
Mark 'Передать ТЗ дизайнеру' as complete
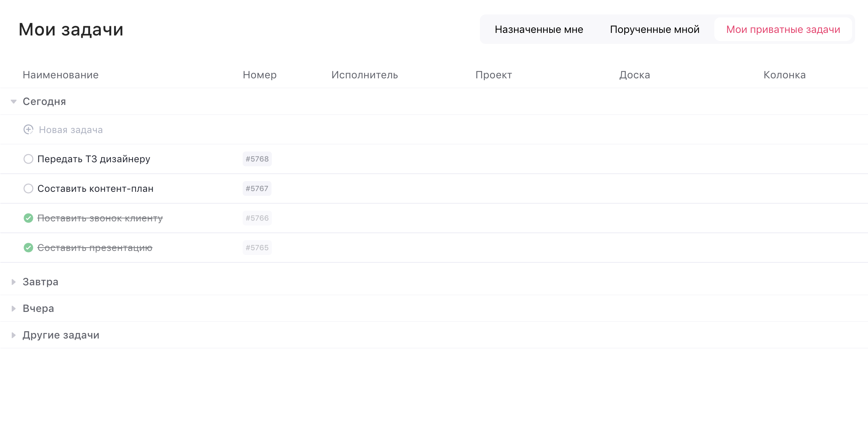[x=28, y=159]
